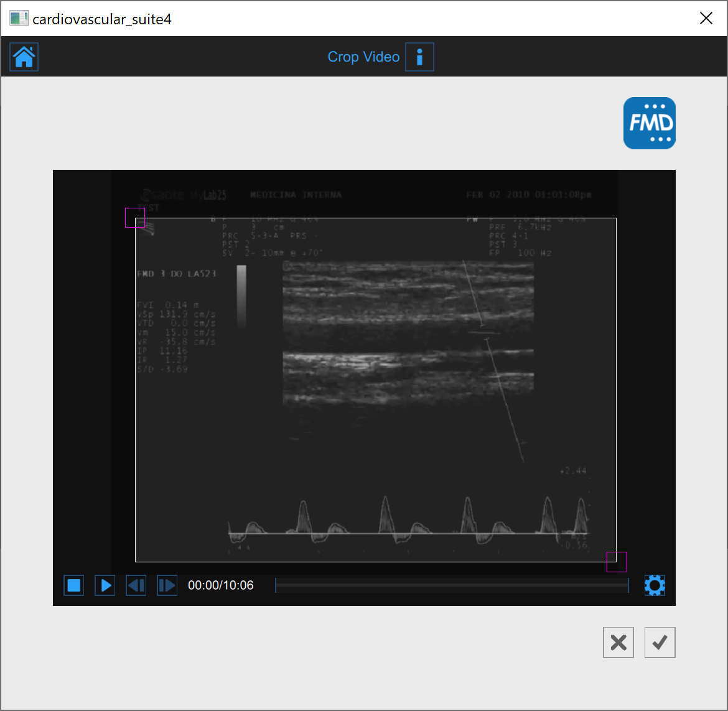Click the B-mode artery ultrasound image
Screen dimensions: 728x711
click(408, 333)
